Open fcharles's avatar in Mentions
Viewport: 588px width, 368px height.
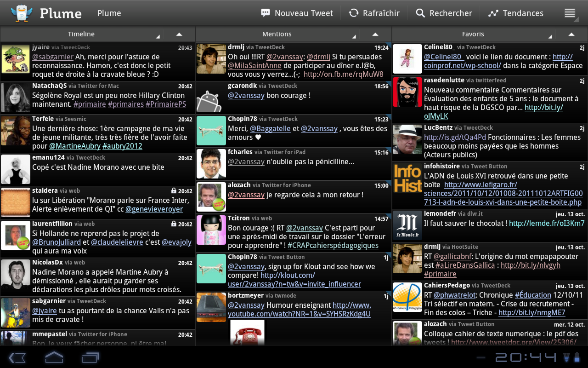211,164
